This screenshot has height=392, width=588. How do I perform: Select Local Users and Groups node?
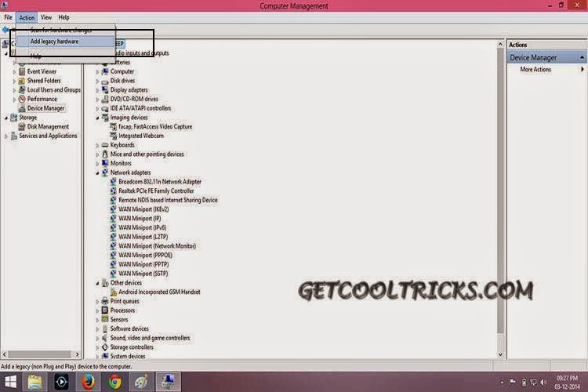tap(53, 89)
